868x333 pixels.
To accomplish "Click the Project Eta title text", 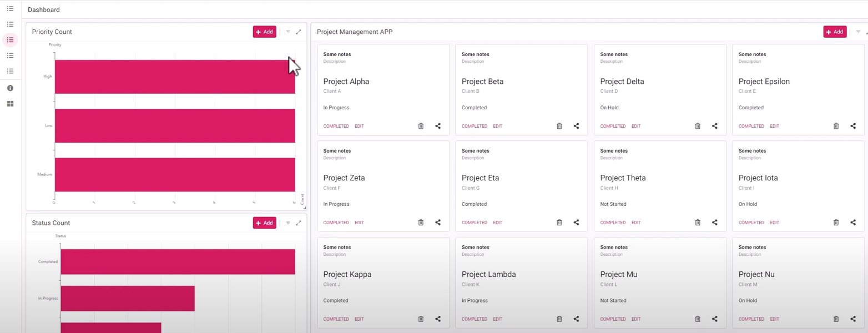I will click(481, 178).
